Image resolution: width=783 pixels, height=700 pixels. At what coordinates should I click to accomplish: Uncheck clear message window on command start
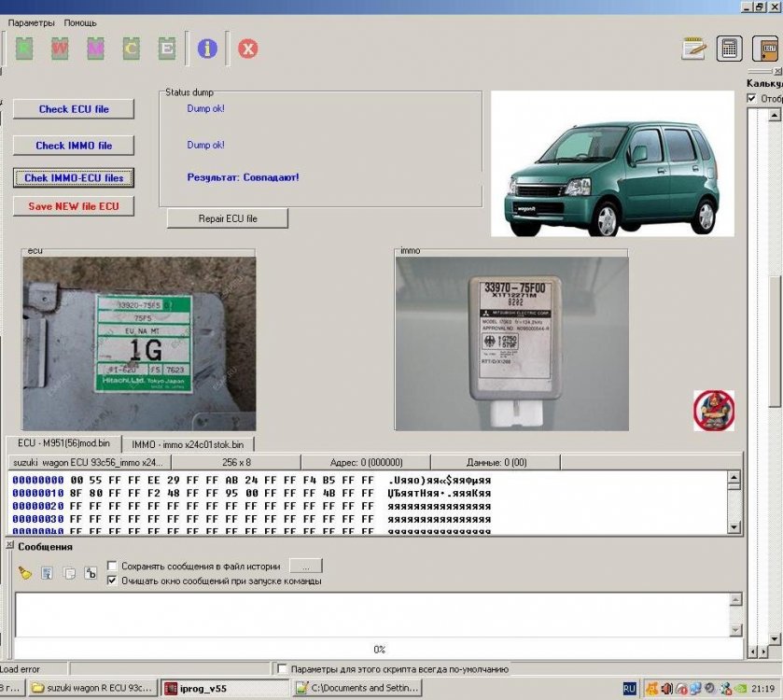tap(113, 581)
